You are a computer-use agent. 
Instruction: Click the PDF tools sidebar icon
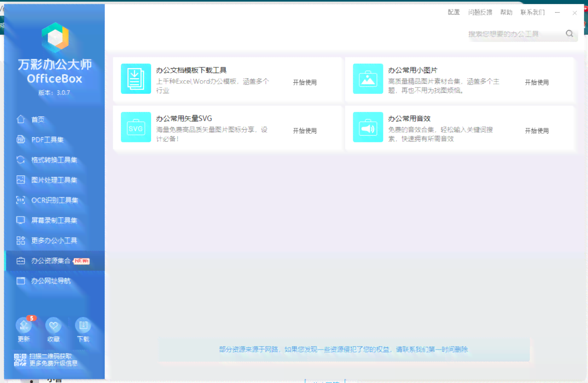pyautogui.click(x=21, y=139)
